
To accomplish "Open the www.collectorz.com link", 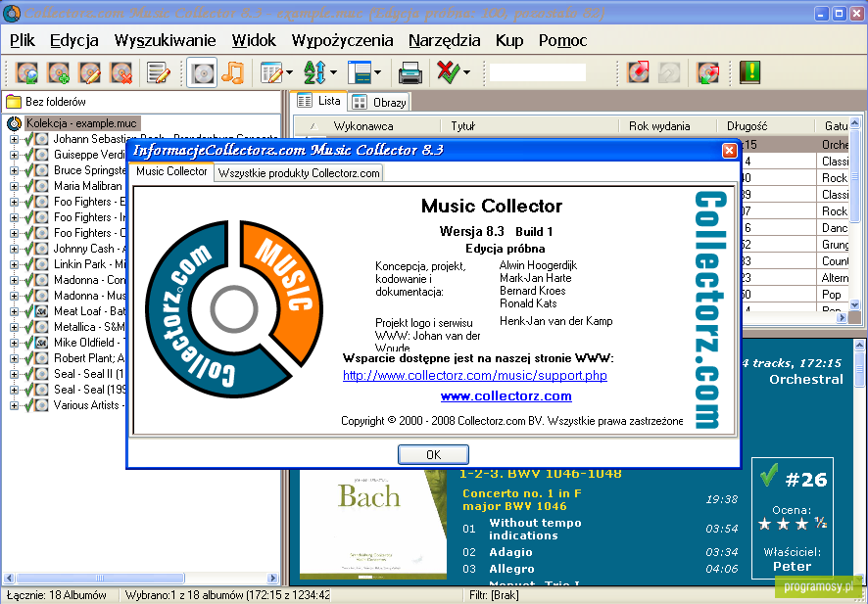I will pyautogui.click(x=506, y=396).
